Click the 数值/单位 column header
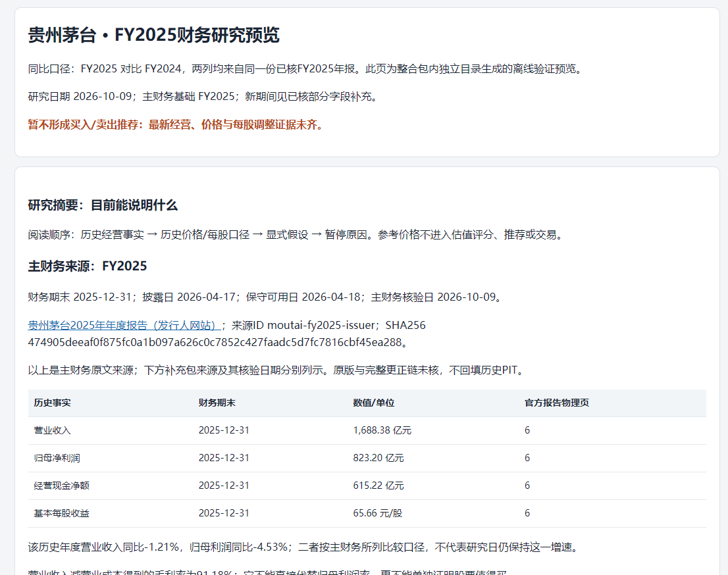 click(374, 403)
